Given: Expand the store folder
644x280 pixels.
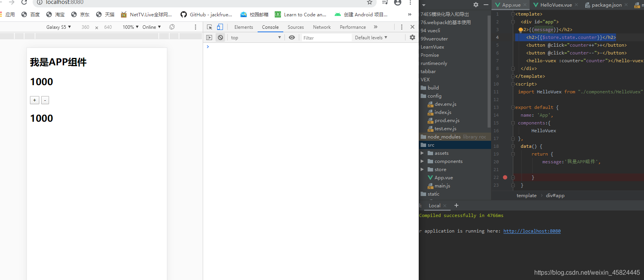Looking at the screenshot, I should click(422, 170).
